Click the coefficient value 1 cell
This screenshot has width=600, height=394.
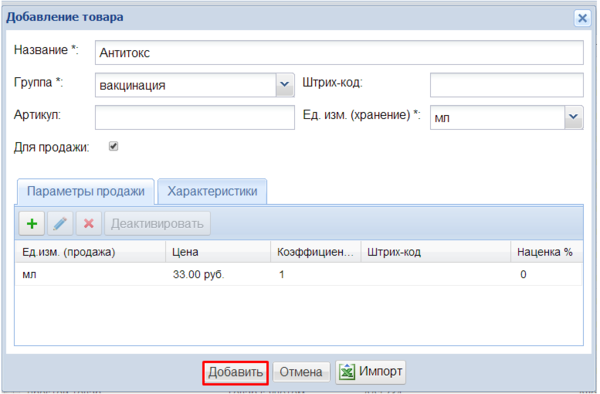click(316, 274)
